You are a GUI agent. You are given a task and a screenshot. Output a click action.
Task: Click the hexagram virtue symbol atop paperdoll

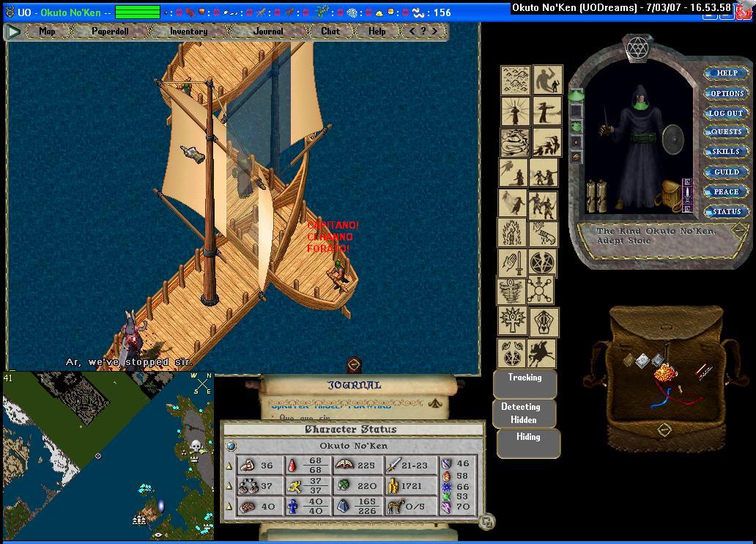click(x=638, y=48)
